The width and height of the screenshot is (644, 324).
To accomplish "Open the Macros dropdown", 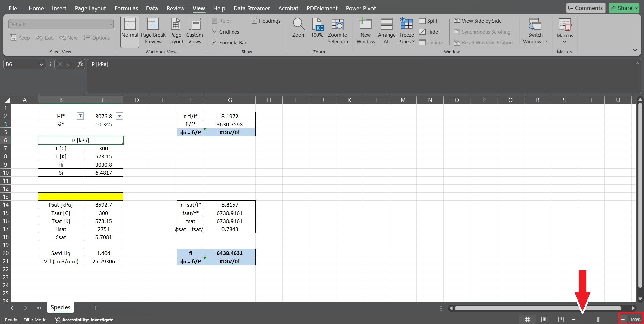I will point(564,32).
